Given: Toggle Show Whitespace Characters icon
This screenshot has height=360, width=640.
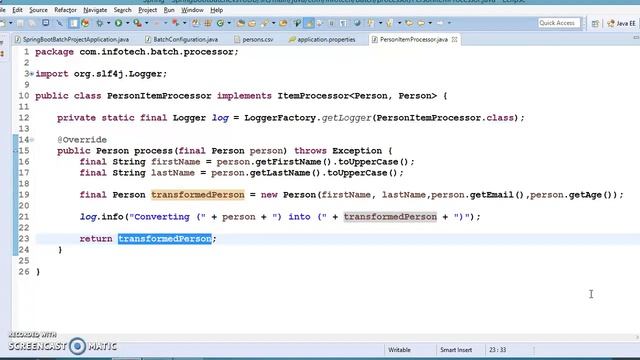Looking at the screenshot, I should tap(343, 23).
